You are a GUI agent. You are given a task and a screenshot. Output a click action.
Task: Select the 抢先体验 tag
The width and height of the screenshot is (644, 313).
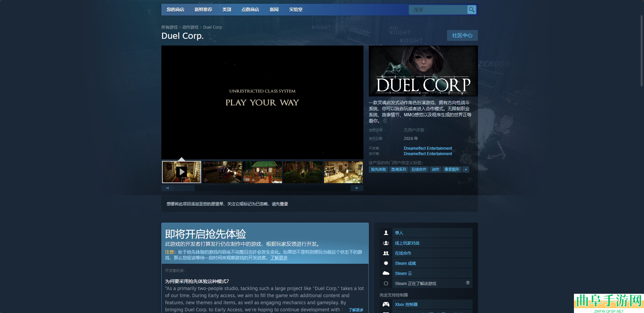coord(379,169)
